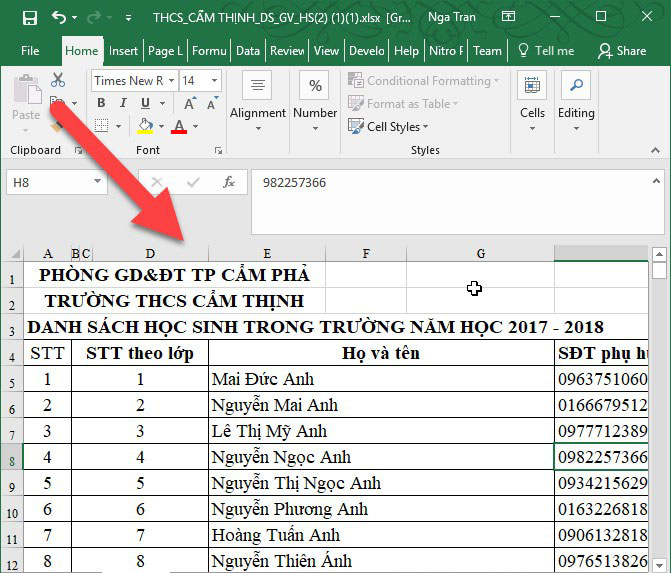The image size is (671, 573).
Task: Toggle bold formatting
Action: 101,103
